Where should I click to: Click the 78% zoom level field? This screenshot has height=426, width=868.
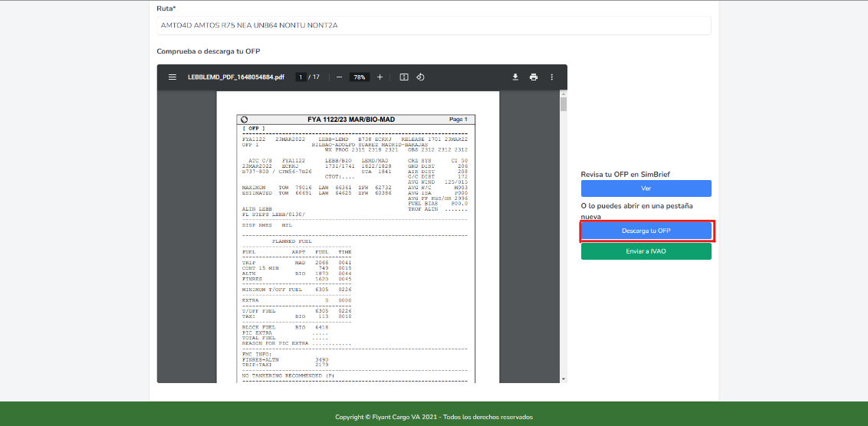point(360,77)
